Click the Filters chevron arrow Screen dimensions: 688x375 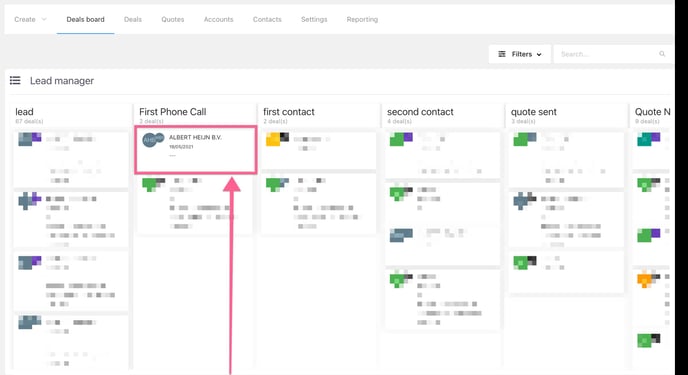tap(539, 54)
